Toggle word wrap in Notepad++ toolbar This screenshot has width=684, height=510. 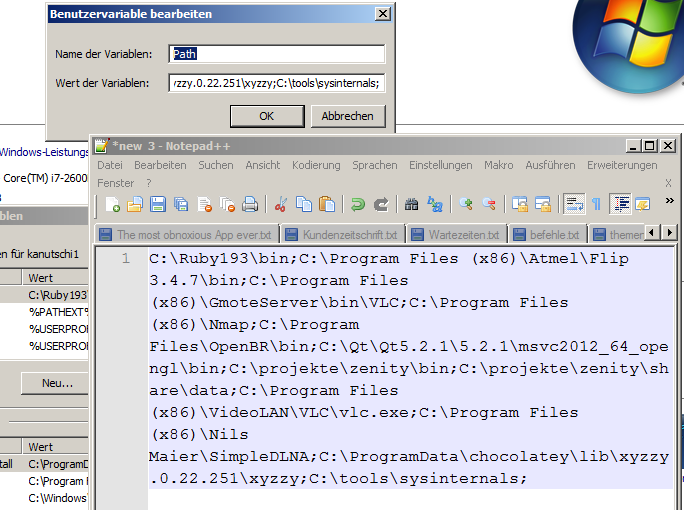(574, 204)
